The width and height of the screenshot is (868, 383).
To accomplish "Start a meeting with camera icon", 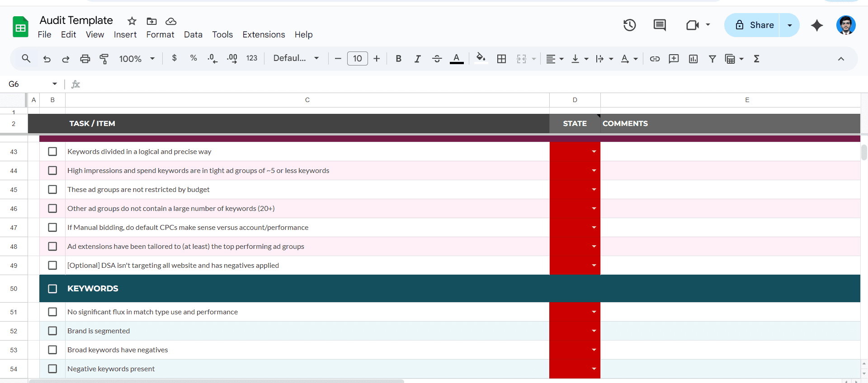I will point(693,25).
